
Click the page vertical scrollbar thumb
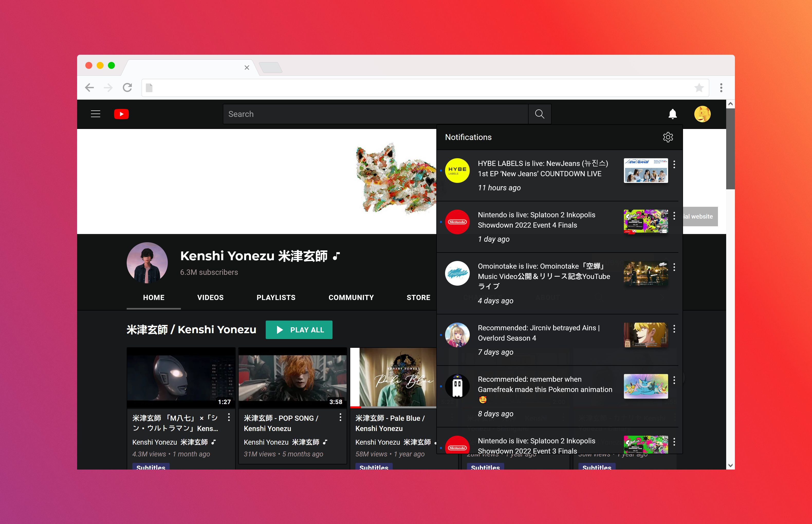[730, 148]
